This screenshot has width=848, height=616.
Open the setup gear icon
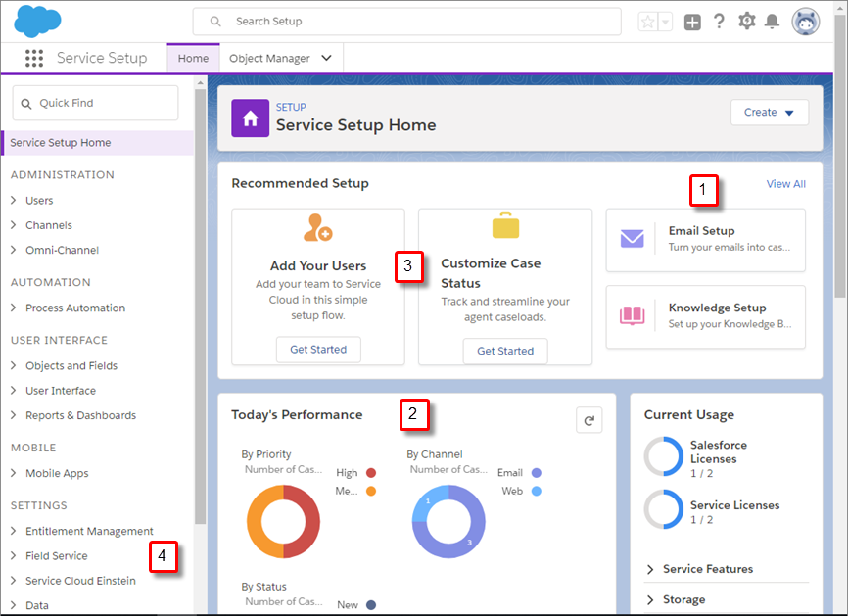[x=747, y=22]
